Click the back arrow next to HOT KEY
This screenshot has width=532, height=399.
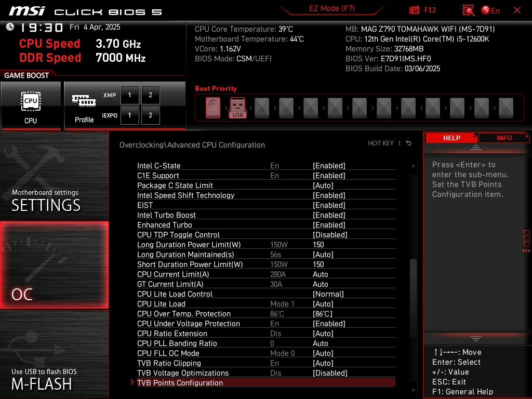(x=409, y=143)
